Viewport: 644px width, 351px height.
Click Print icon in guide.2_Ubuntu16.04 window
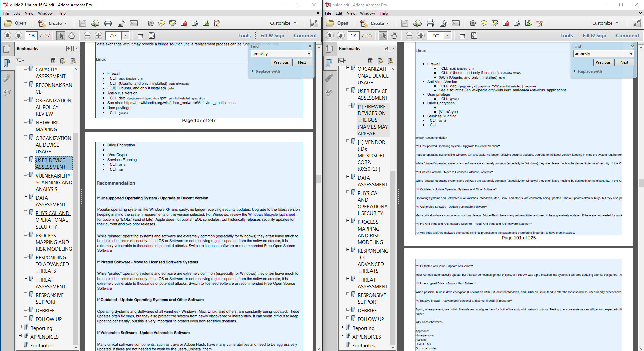108,23
